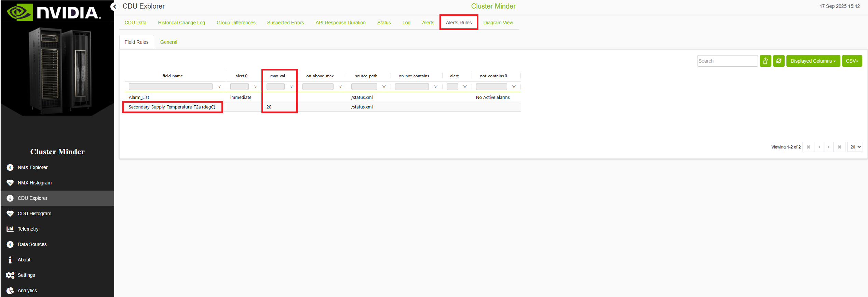Open filter options for on_not_contains column
868x297 pixels.
coord(436,87)
